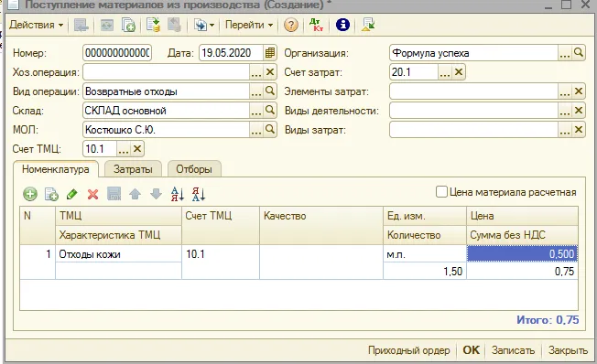Viewport: 597px width, 364px height.
Task: Click the МОЛ field Костюшко С.Ю.
Action: click(x=166, y=130)
